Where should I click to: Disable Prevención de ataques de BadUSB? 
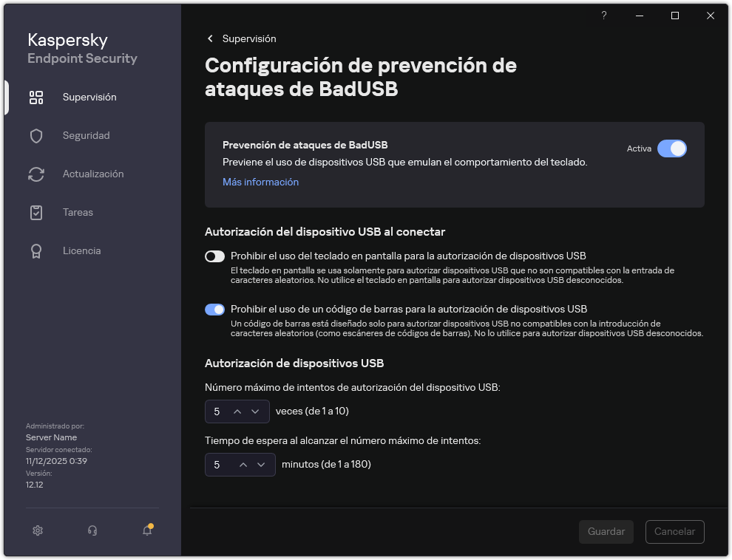672,148
